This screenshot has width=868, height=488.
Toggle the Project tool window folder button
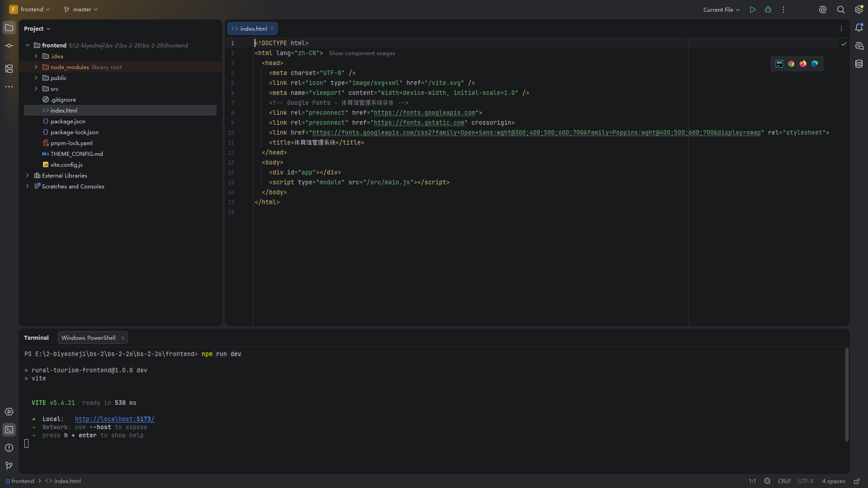(9, 28)
